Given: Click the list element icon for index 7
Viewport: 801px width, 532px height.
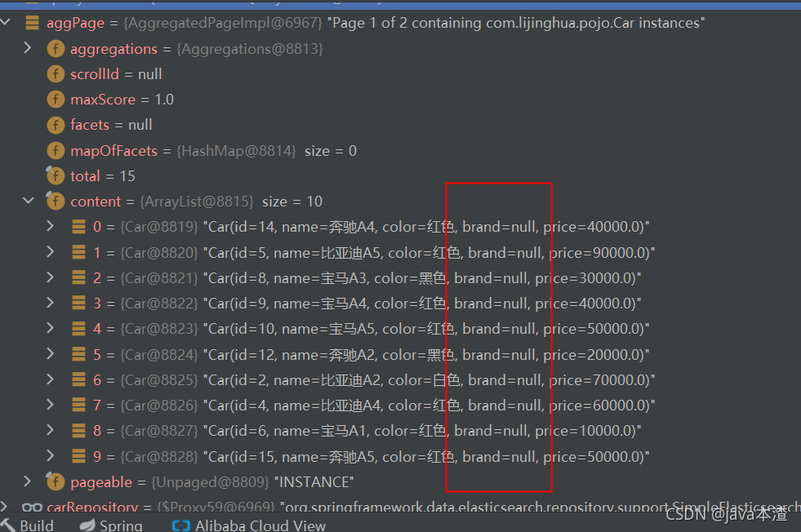Looking at the screenshot, I should [78, 406].
